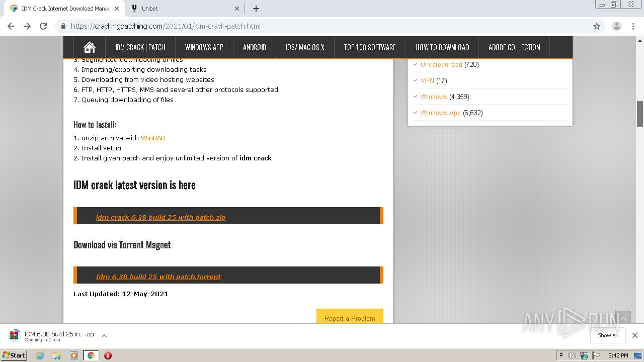This screenshot has height=362, width=644.
Task: Open the VPN category link
Action: (427, 80)
